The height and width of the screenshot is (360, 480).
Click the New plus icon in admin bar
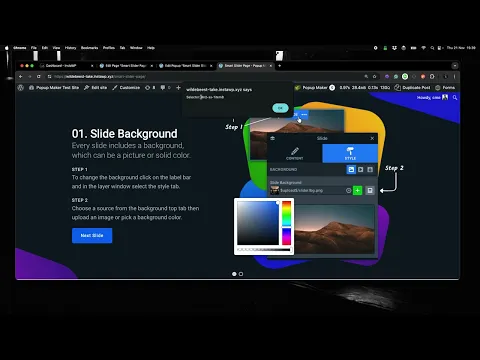pyautogui.click(x=178, y=87)
